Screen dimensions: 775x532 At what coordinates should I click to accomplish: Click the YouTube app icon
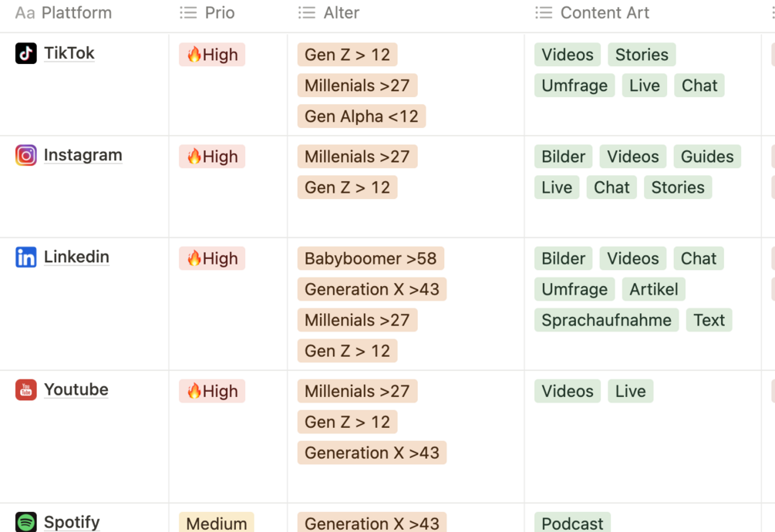[x=24, y=389]
